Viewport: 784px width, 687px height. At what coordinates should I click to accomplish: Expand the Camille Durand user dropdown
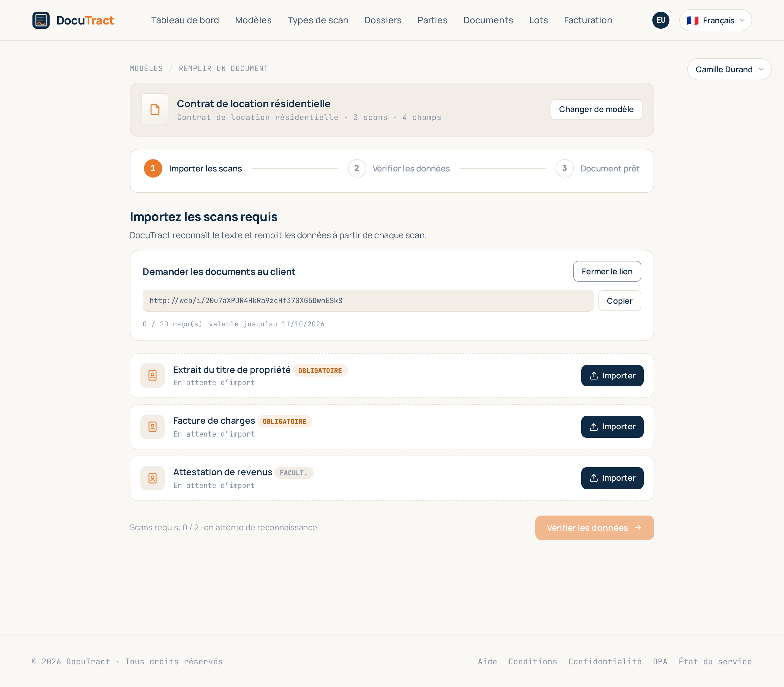pos(729,69)
